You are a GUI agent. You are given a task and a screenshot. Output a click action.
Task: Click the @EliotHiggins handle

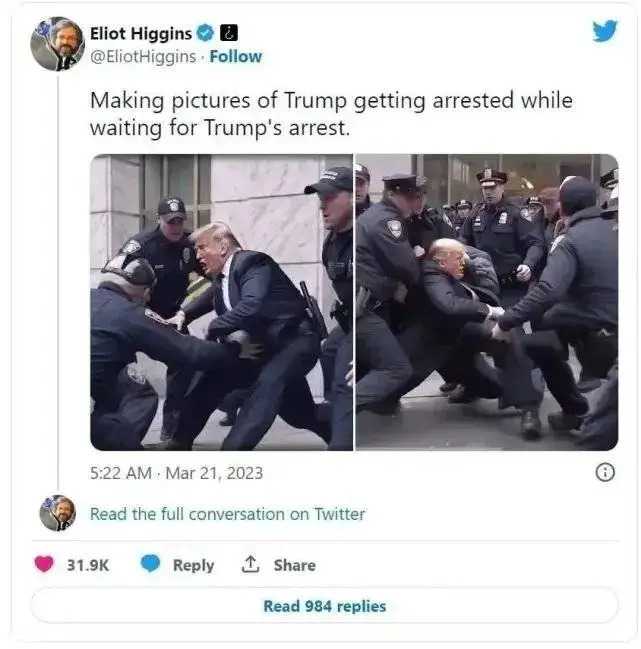pyautogui.click(x=143, y=57)
